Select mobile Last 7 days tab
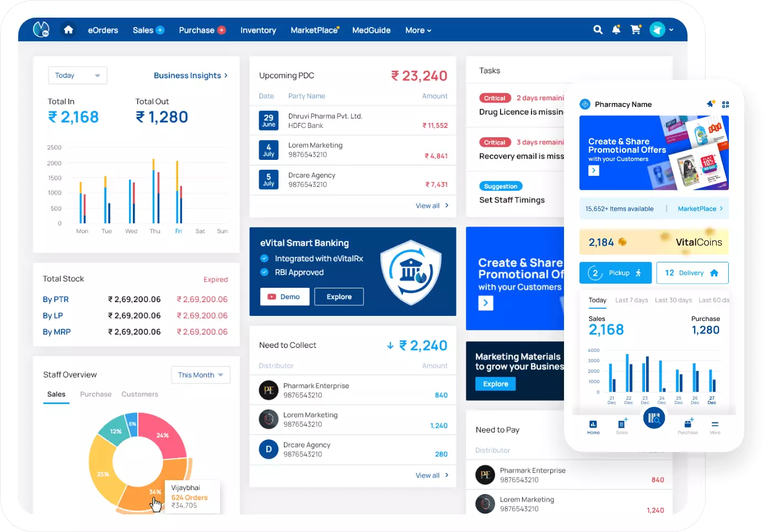This screenshot has width=784, height=532. tap(632, 300)
